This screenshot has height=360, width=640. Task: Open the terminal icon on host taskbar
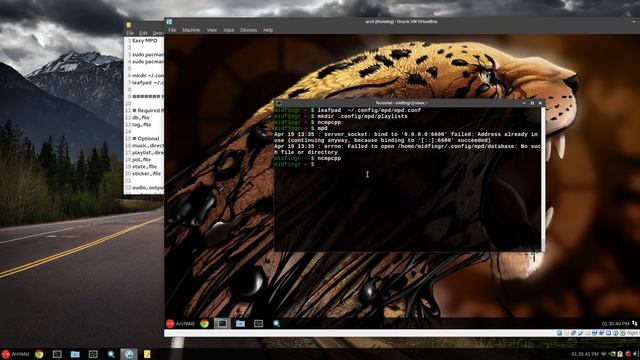coord(57,354)
